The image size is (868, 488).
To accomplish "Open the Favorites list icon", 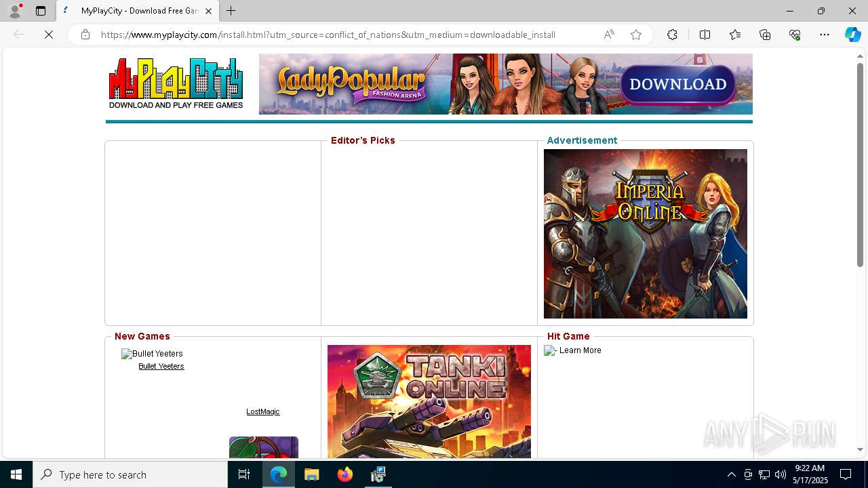I will pyautogui.click(x=735, y=35).
